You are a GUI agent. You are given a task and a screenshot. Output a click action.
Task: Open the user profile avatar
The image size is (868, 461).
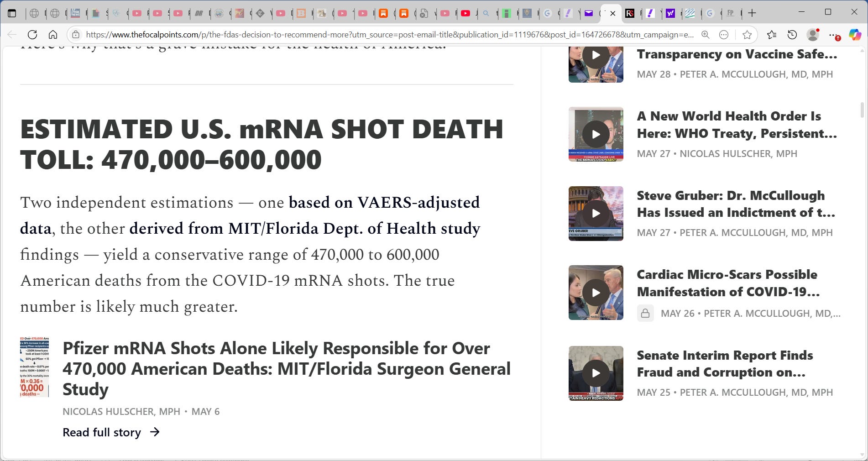point(813,35)
